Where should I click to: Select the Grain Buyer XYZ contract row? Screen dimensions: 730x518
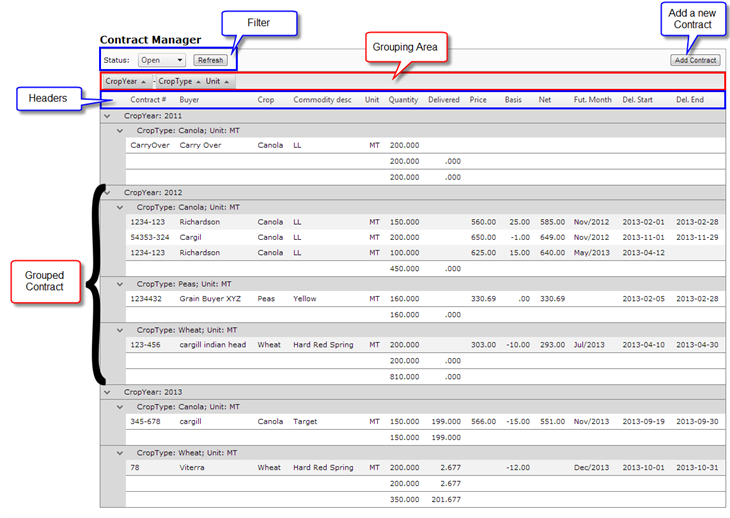[x=209, y=299]
